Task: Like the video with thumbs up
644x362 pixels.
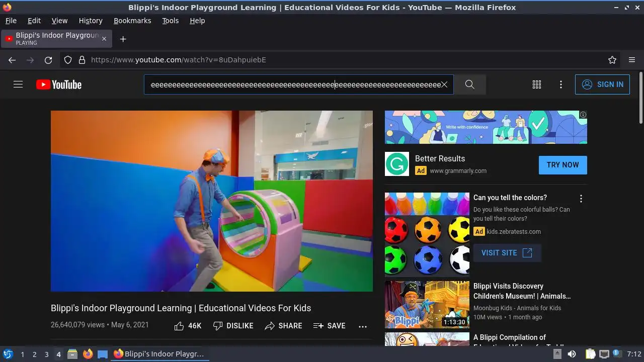Action: (188, 326)
